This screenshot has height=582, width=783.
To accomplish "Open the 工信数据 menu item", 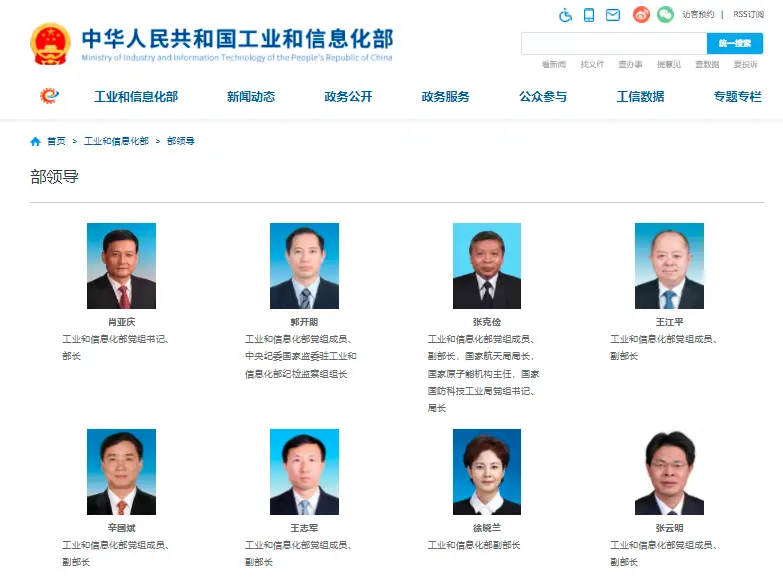I will tap(640, 96).
